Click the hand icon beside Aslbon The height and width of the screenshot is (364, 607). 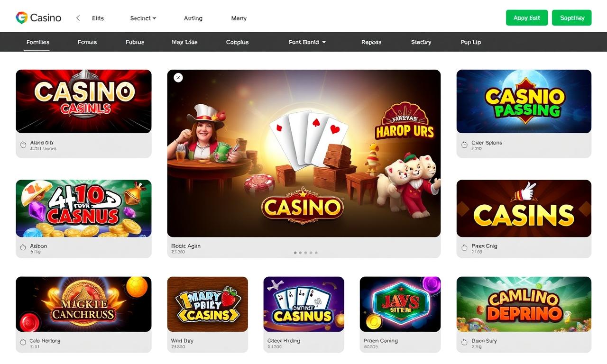(23, 248)
